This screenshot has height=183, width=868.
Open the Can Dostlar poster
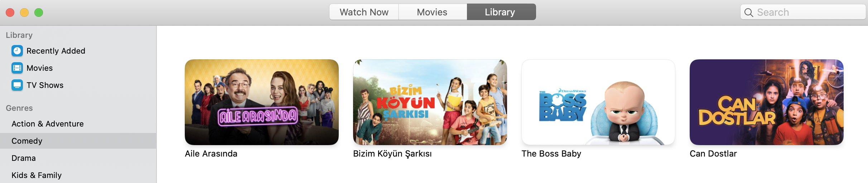pos(767,102)
